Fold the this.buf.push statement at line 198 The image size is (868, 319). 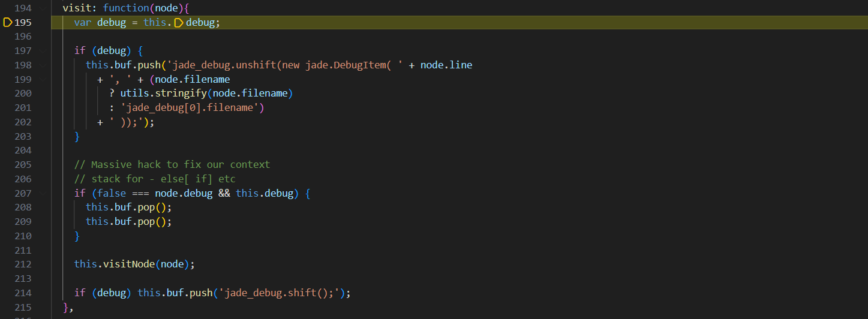[x=43, y=65]
